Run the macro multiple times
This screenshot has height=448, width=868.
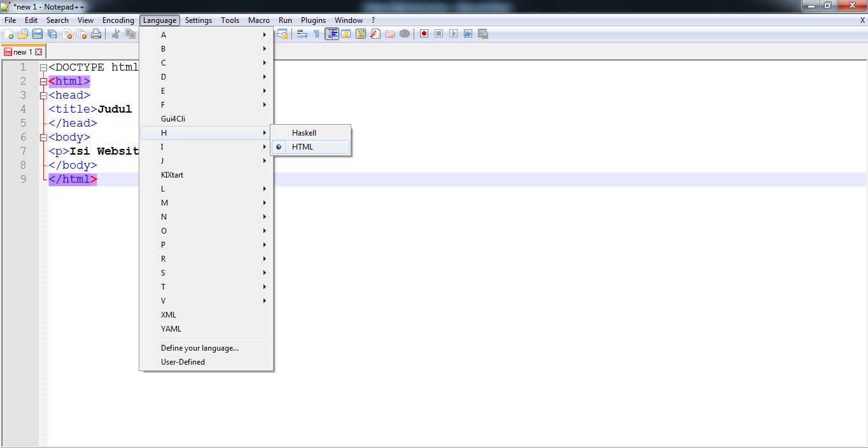pos(468,34)
